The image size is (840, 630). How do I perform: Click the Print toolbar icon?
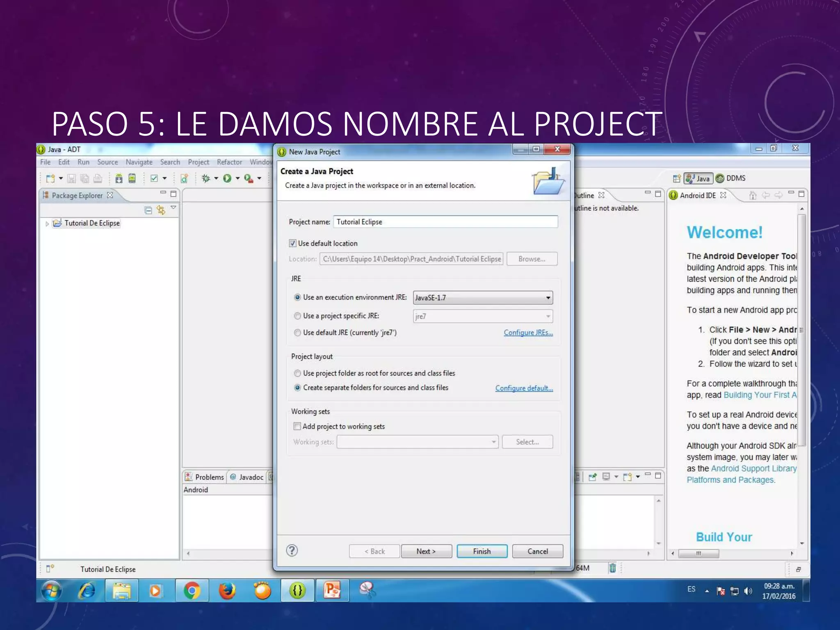point(98,178)
